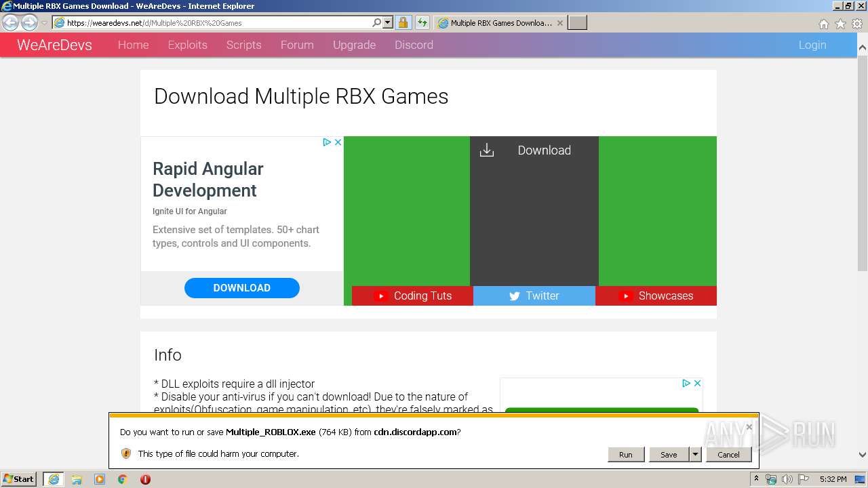Click Run in the download prompt

(626, 455)
